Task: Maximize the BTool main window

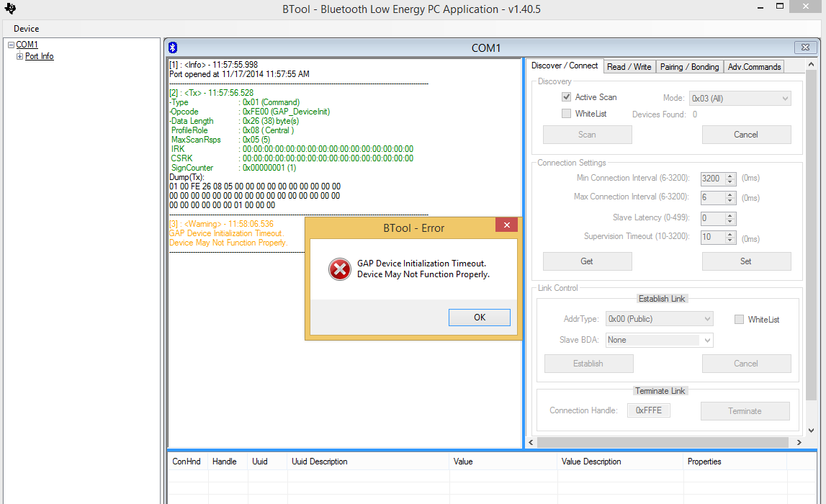Action: click(780, 6)
